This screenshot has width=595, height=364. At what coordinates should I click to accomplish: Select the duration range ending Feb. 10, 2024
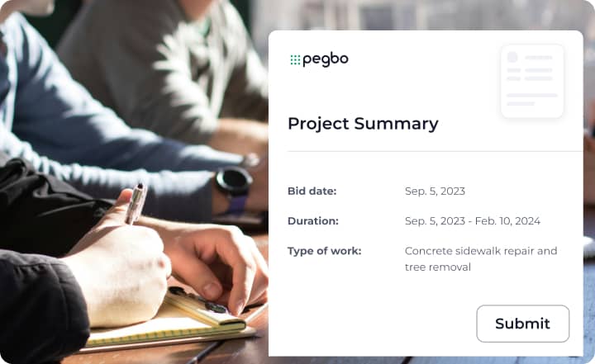tap(472, 220)
